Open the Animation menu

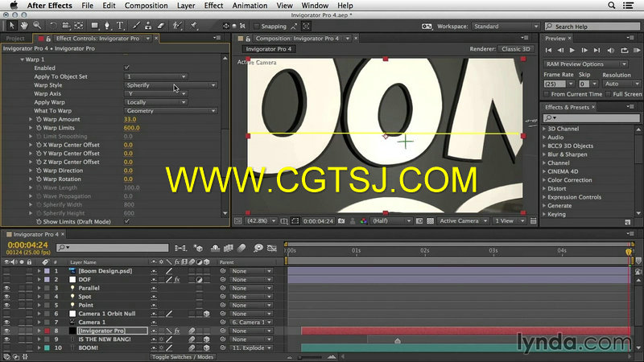pos(250,6)
